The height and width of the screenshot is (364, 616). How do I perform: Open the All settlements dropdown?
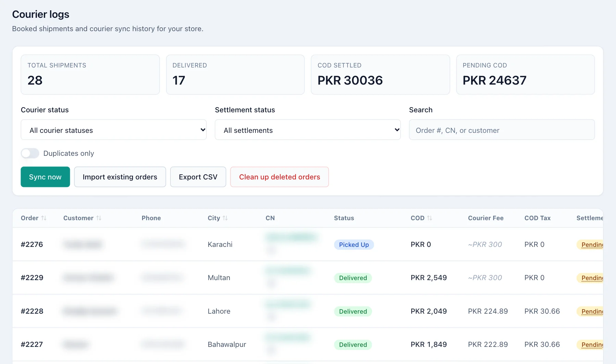(308, 130)
